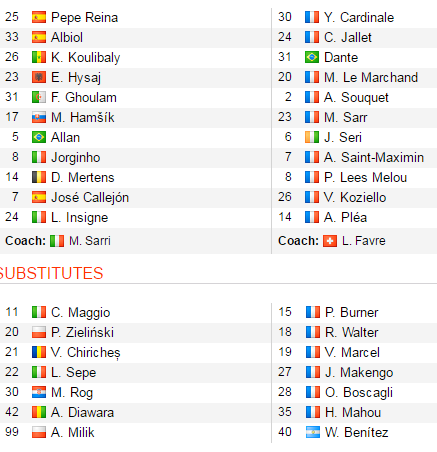Click the Slovakia flag next to M. Hamšík

tap(39, 117)
